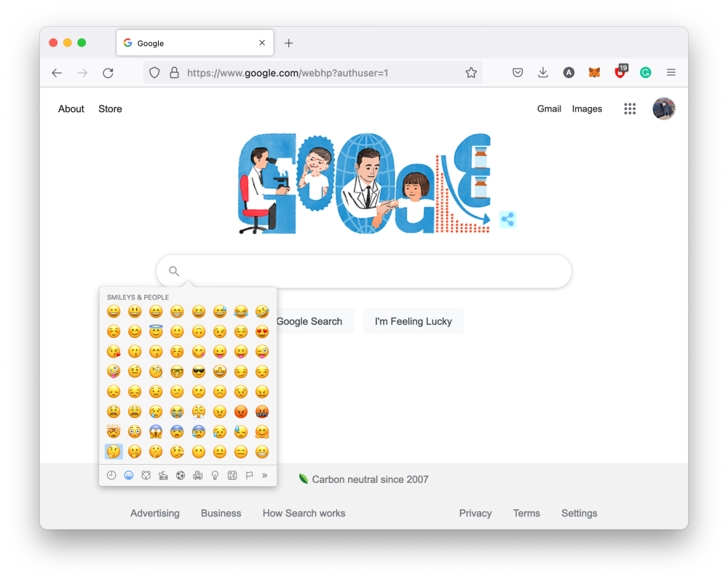
Task: Open the MetaMask fox extension
Action: (594, 72)
